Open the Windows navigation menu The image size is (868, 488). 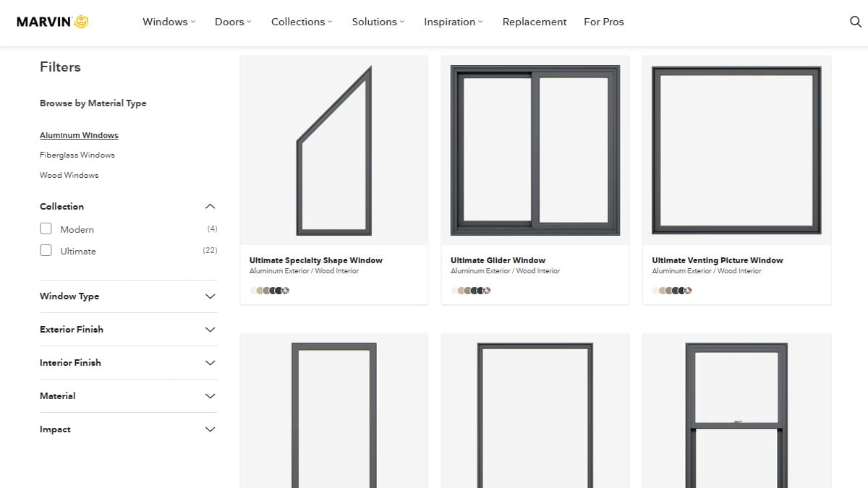click(x=169, y=22)
